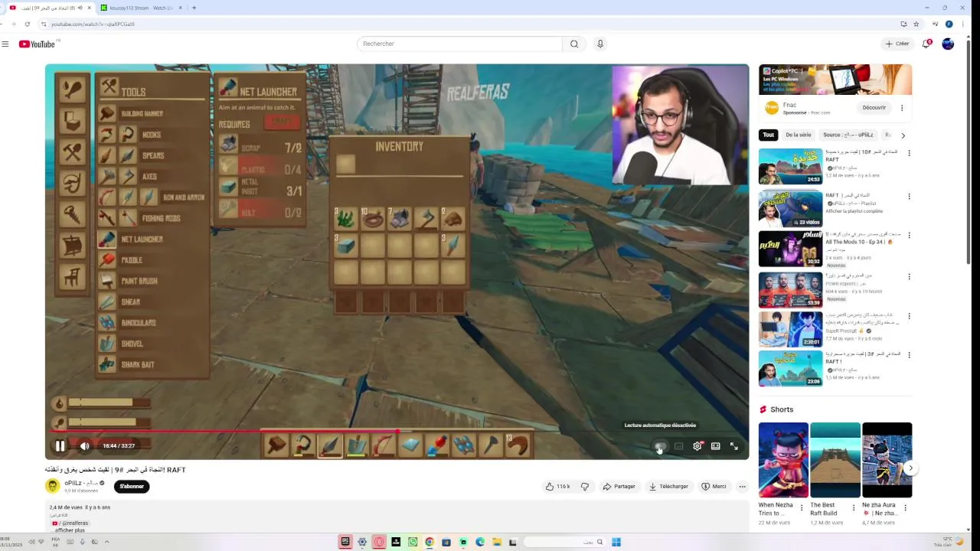Open the RAFT playlist with 23 vidéos
Screen dimensions: 980x551
pos(790,209)
